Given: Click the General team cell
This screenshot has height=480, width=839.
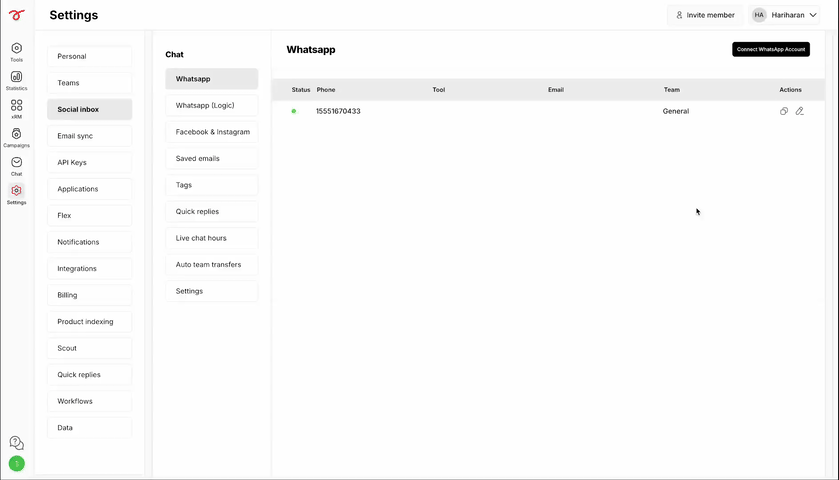Looking at the screenshot, I should pyautogui.click(x=676, y=111).
